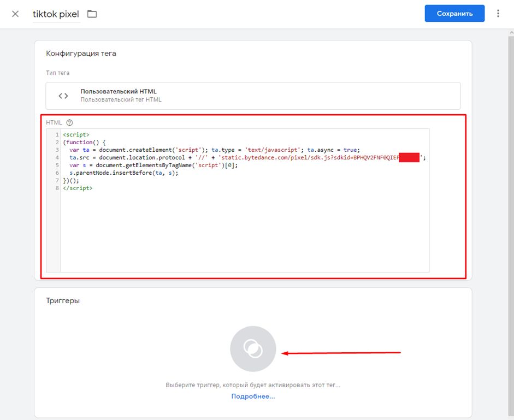
Task: Open the folder icon next to tag name
Action: pyautogui.click(x=92, y=14)
